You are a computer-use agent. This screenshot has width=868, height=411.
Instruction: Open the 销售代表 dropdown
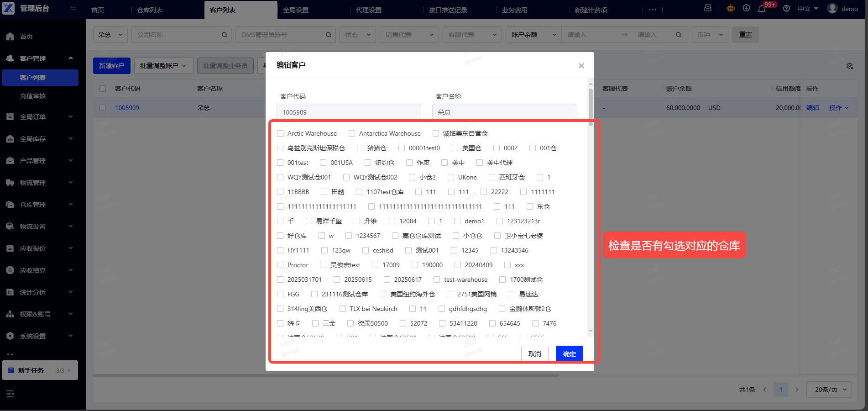[x=409, y=35]
